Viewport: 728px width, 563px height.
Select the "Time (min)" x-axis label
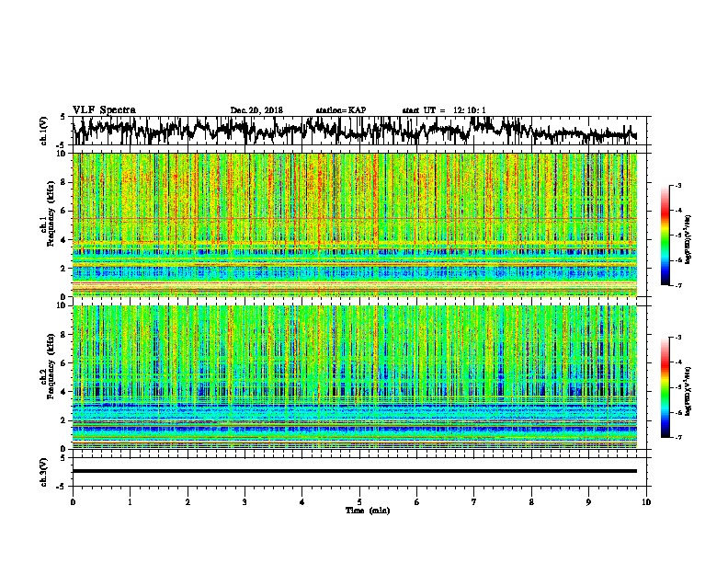(x=368, y=511)
